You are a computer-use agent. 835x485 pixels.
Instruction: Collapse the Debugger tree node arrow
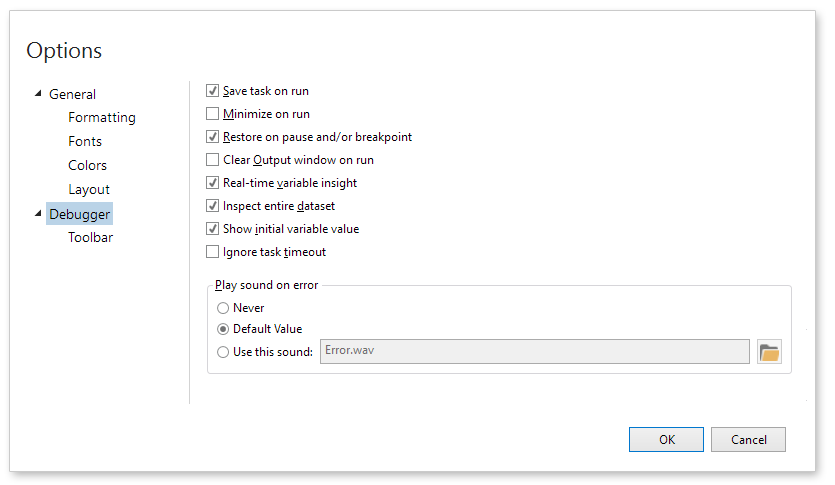[38, 213]
